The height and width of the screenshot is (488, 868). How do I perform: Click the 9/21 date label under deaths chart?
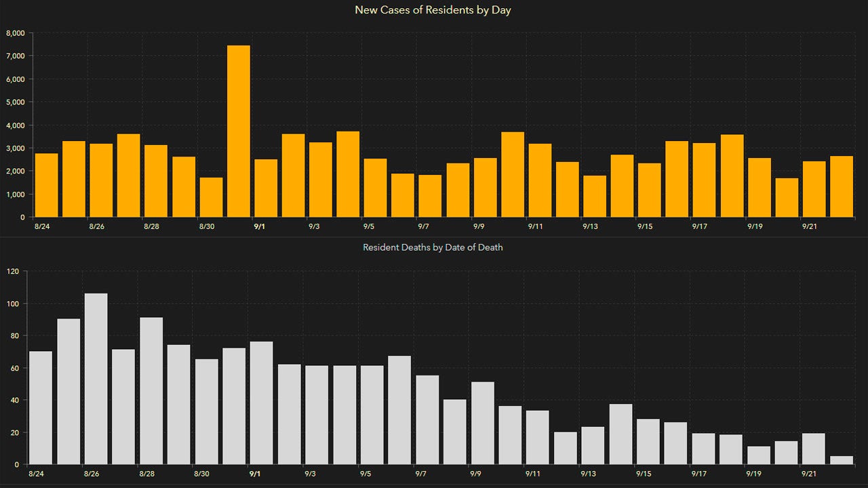[809, 474]
